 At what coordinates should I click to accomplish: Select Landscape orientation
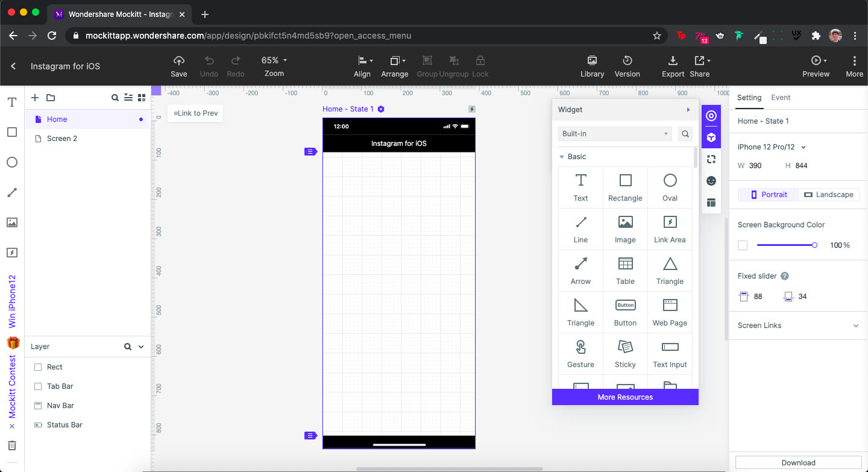829,195
